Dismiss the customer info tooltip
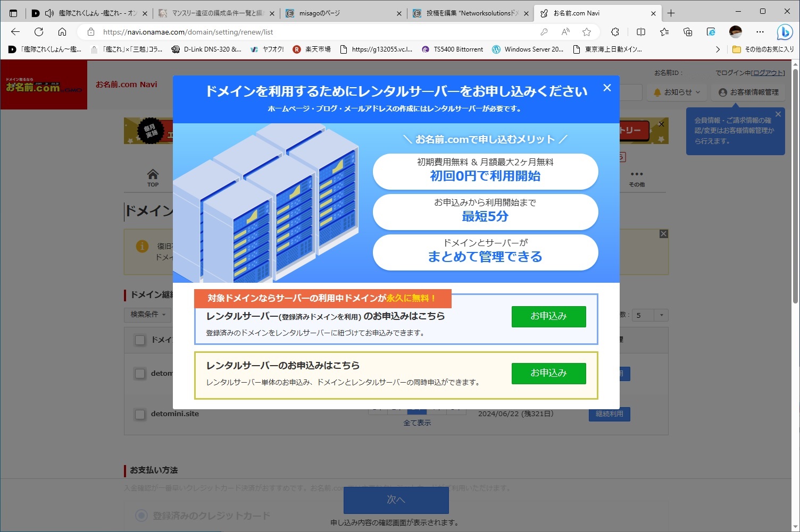 pos(778,114)
